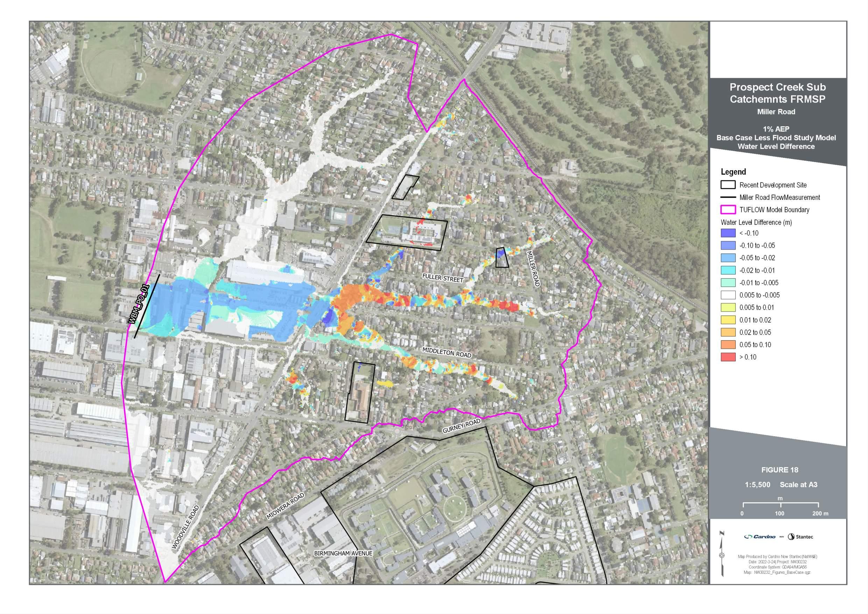This screenshot has height=614, width=868.
Task: Click the Miller Road FlowMeasurement line symbol
Action: (x=728, y=197)
